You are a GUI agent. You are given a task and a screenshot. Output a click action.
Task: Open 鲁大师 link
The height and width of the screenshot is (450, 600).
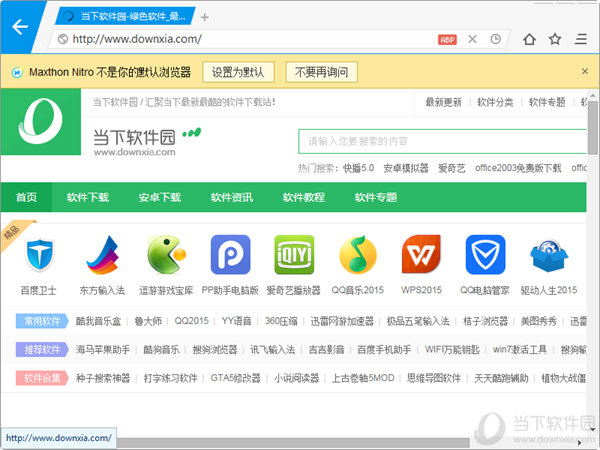(x=148, y=321)
